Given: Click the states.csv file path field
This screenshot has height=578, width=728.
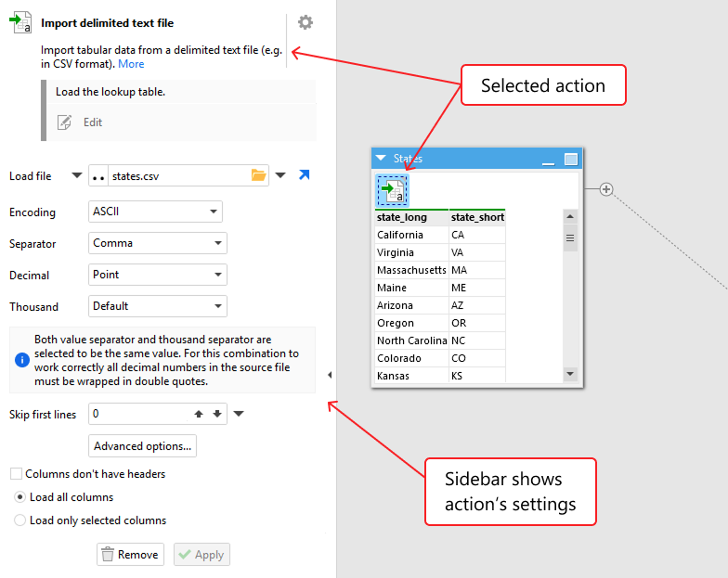Looking at the screenshot, I should click(x=179, y=176).
